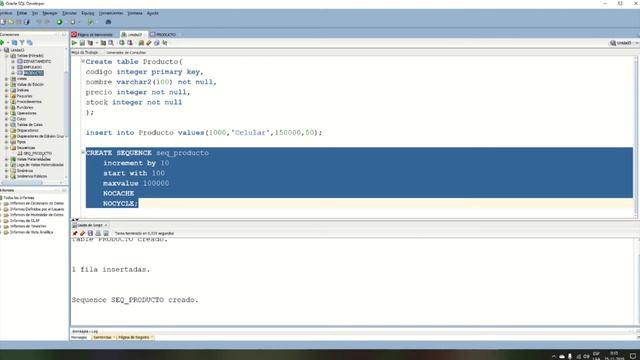The image size is (640, 360).
Task: Open the notification center in the taskbar
Action: click(633, 356)
